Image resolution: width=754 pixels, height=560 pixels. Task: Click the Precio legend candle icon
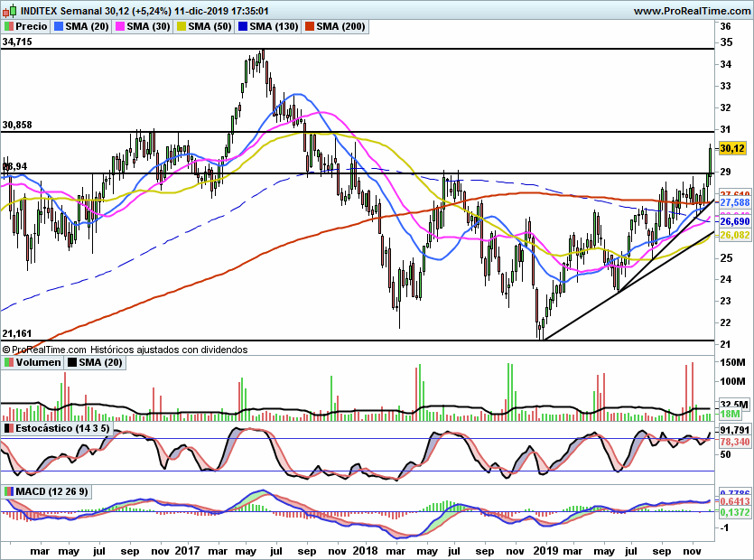[x=9, y=27]
